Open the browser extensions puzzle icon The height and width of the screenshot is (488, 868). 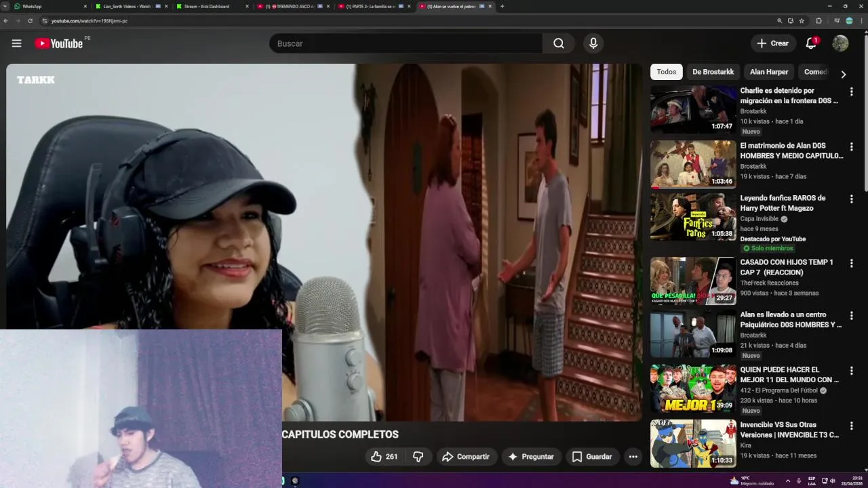(818, 21)
